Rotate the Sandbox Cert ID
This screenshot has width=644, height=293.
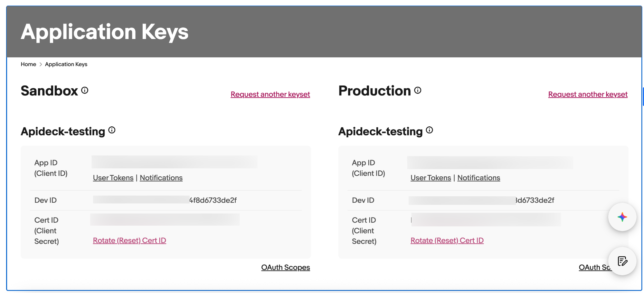pos(129,240)
